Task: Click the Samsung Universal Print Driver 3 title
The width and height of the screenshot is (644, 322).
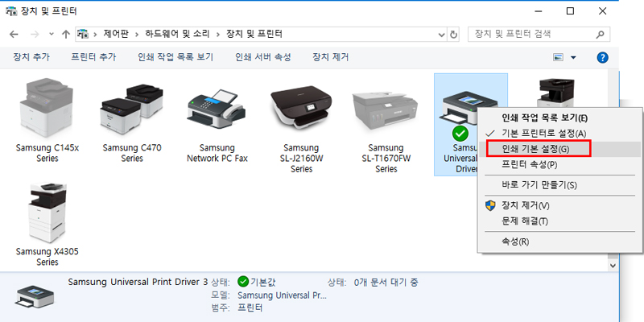Action: (x=138, y=283)
